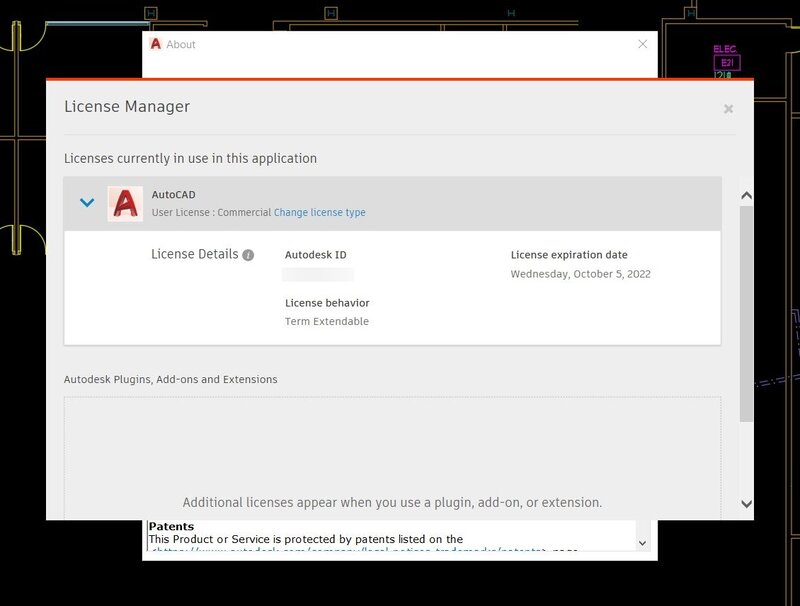The width and height of the screenshot is (800, 606).
Task: Click the License behavior label
Action: [x=327, y=302]
